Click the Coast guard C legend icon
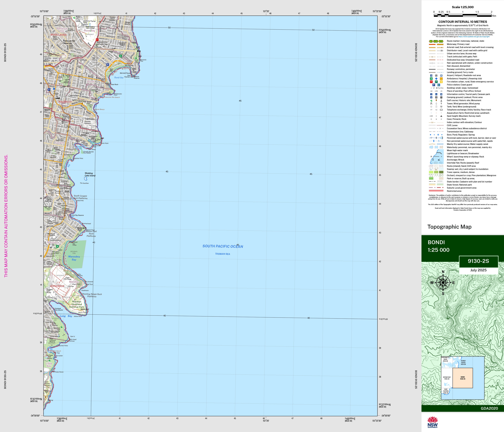Viewport: 504px width, 432px height. (439, 85)
